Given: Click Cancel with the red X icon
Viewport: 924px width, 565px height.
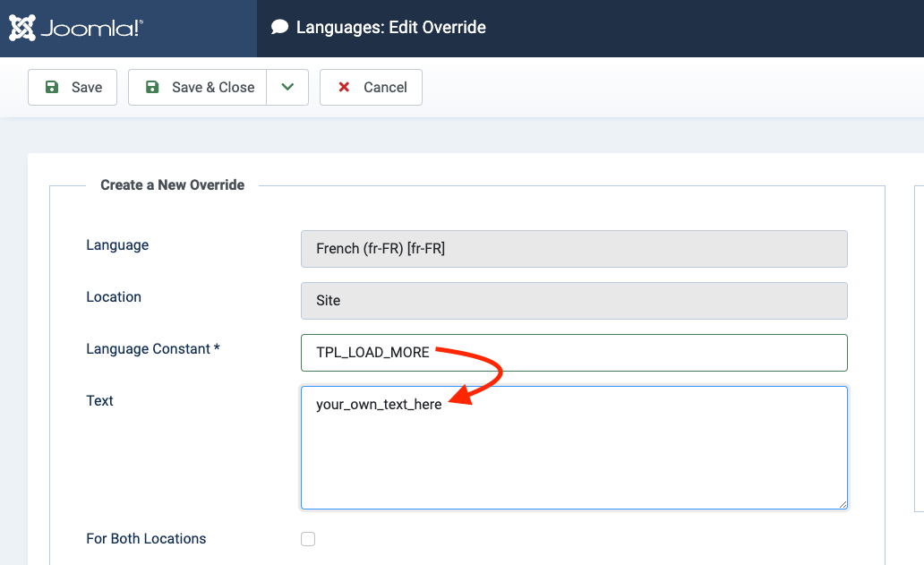Looking at the screenshot, I should pyautogui.click(x=371, y=87).
